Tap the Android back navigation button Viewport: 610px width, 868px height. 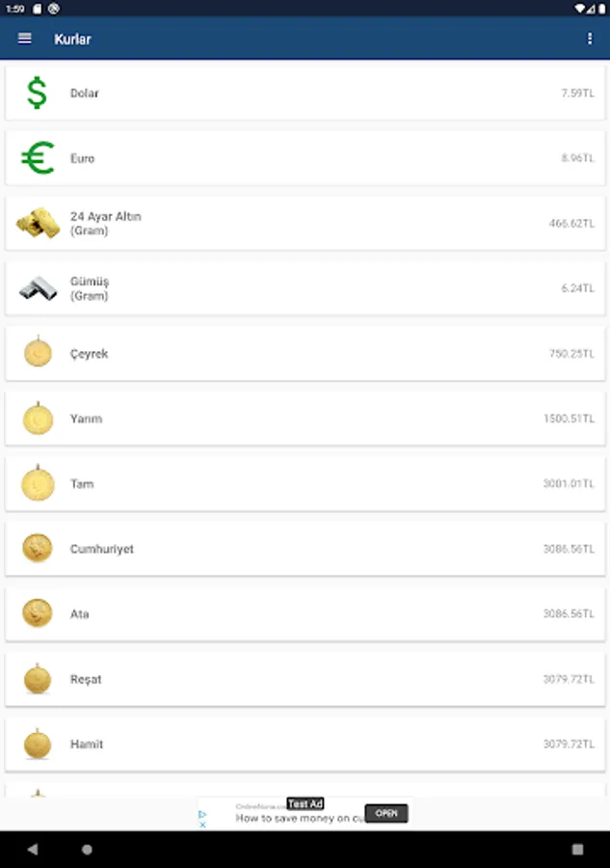pos(33,849)
